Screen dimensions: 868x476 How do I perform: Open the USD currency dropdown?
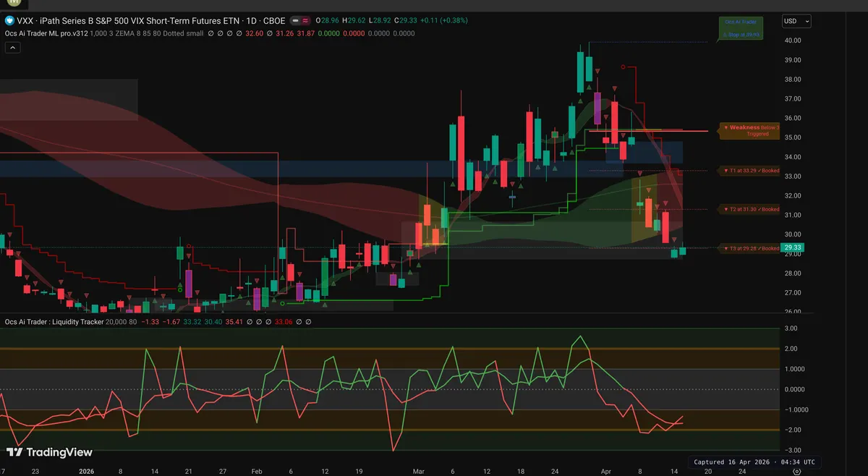point(796,21)
